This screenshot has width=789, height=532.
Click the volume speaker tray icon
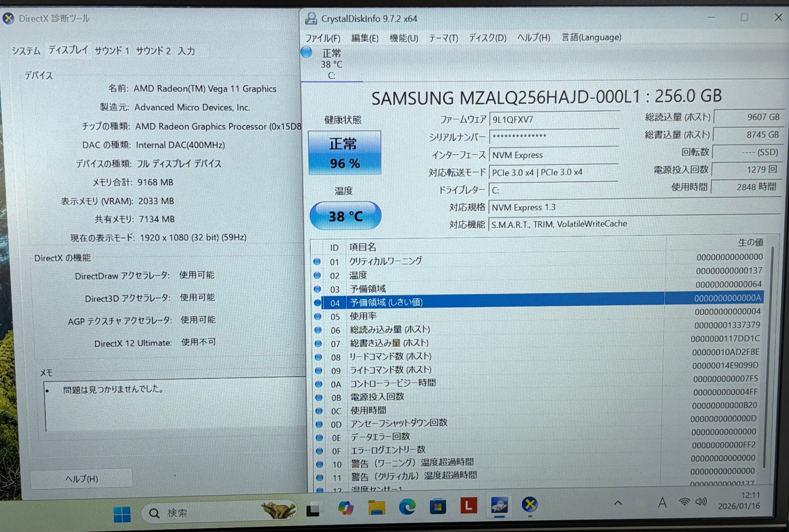click(x=701, y=502)
